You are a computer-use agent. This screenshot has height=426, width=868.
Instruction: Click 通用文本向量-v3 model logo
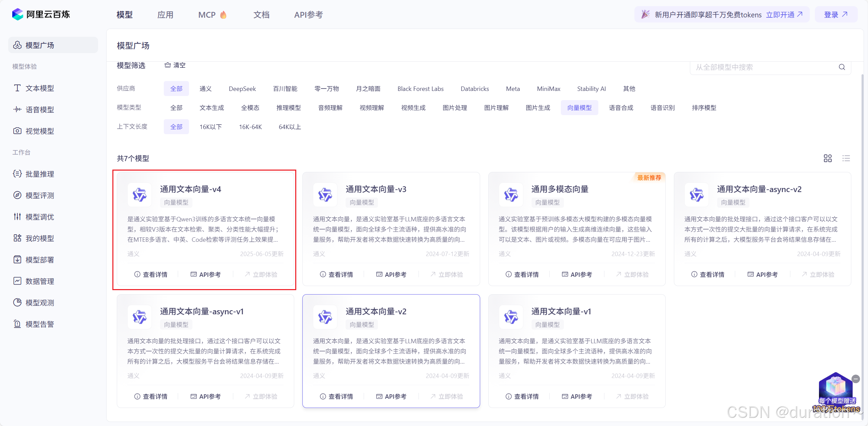click(325, 195)
